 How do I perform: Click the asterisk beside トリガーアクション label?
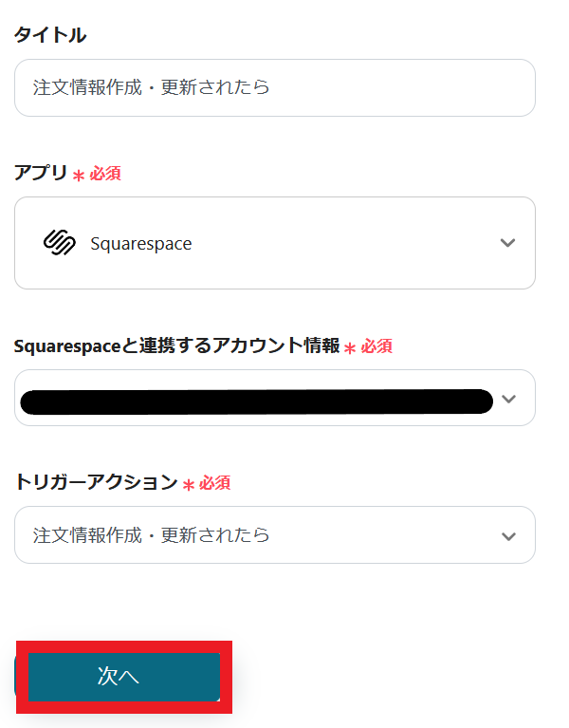click(x=189, y=485)
